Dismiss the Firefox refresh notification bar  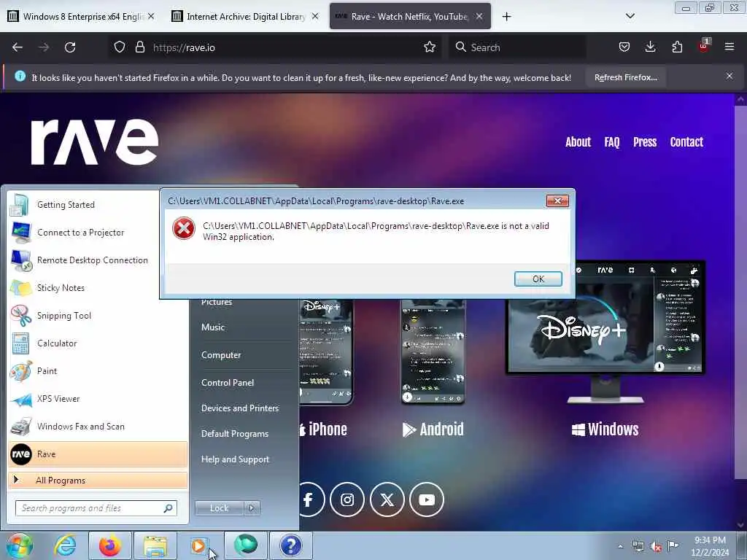pyautogui.click(x=729, y=76)
